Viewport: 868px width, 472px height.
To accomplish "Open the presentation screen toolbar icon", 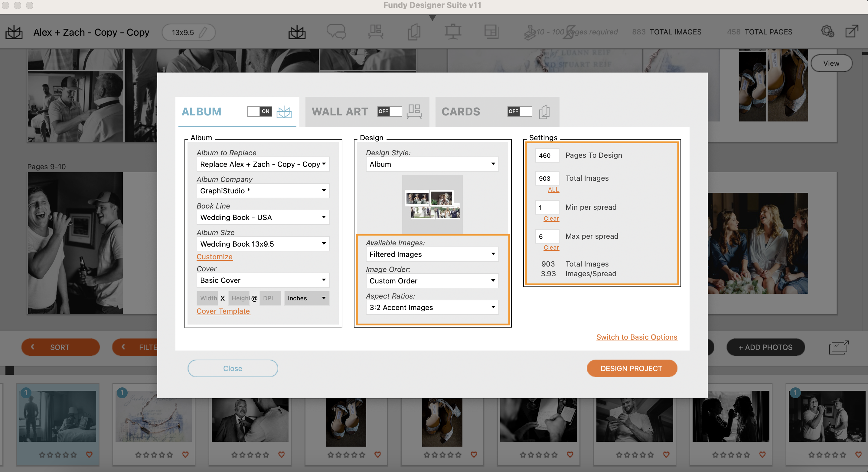I will [x=452, y=32].
